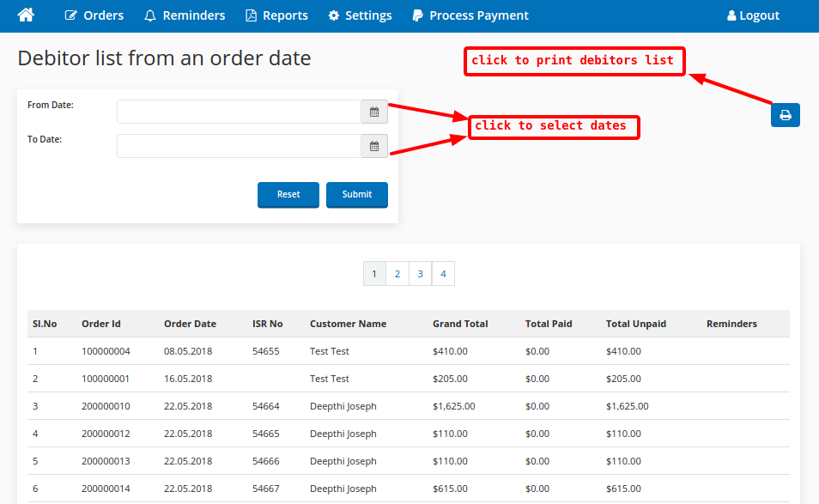The height and width of the screenshot is (504, 819).
Task: Go to page 3 of results
Action: point(421,274)
